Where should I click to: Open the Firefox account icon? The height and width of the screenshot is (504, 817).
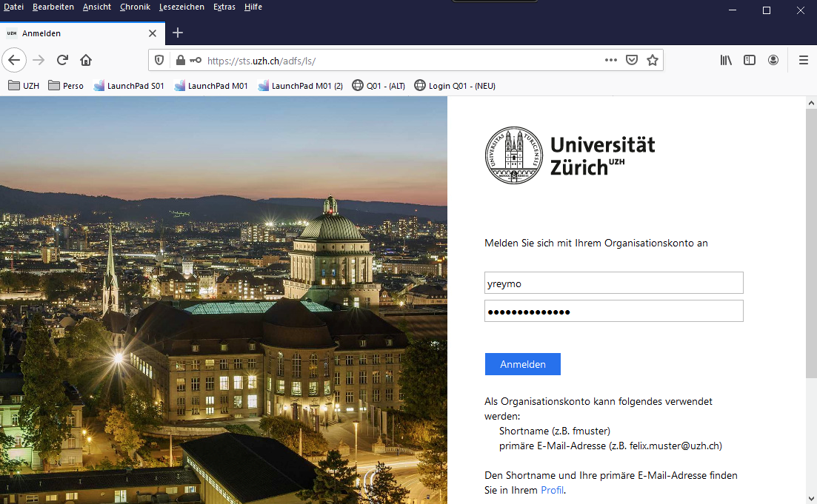(x=773, y=60)
